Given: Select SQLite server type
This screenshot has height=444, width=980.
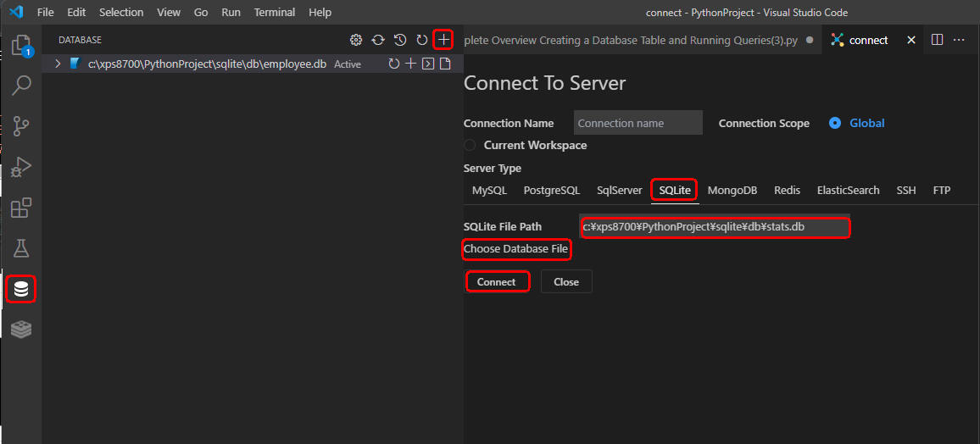Looking at the screenshot, I should tap(674, 191).
